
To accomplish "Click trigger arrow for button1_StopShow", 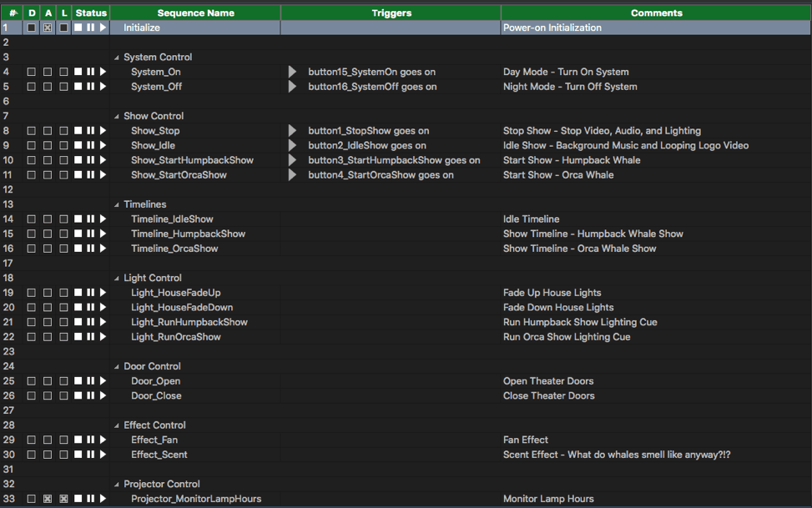I will coord(292,130).
